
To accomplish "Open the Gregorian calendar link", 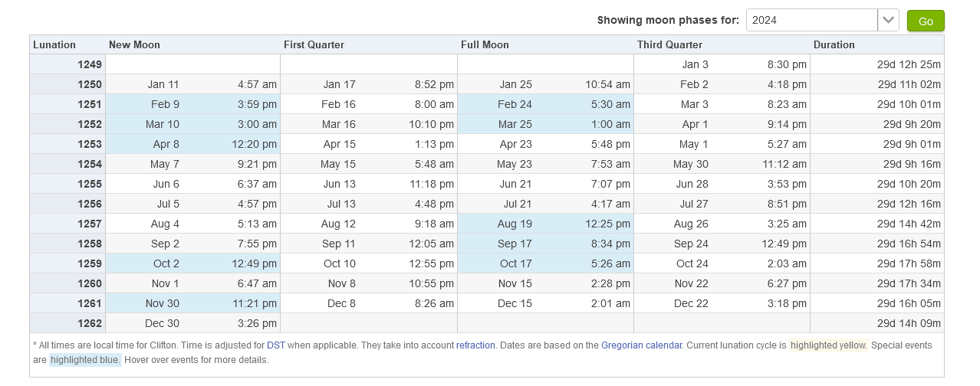I will (x=641, y=345).
